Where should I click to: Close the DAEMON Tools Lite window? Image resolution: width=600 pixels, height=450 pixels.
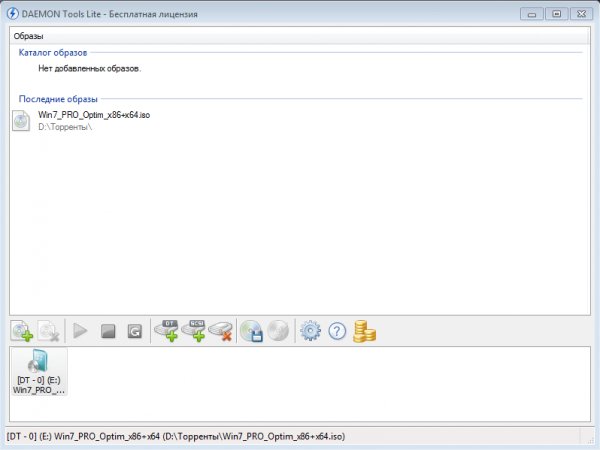point(581,14)
